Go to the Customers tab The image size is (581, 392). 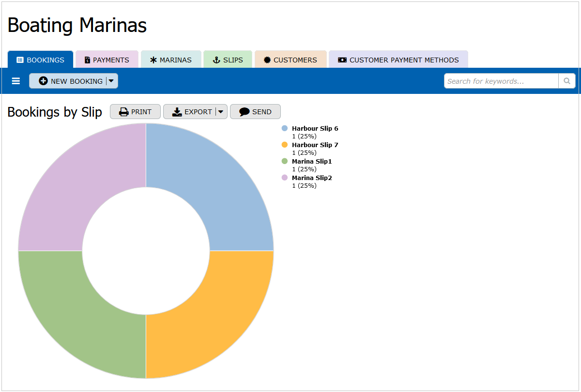290,60
